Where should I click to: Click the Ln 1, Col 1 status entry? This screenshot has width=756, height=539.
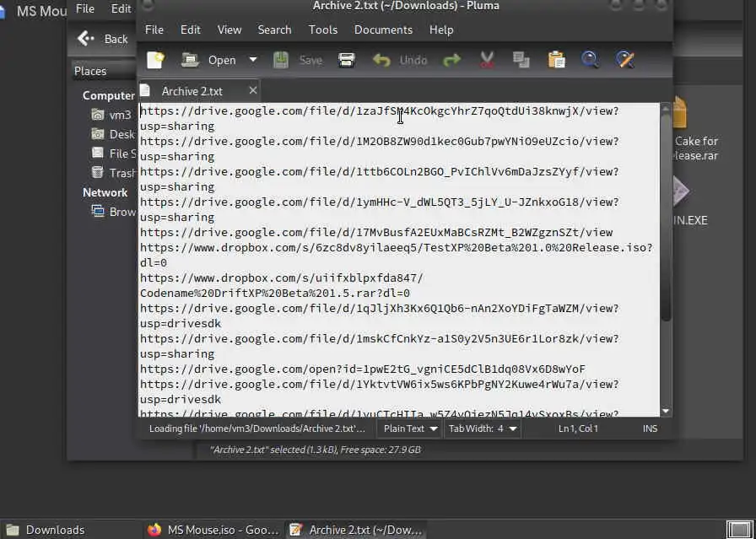pos(578,429)
